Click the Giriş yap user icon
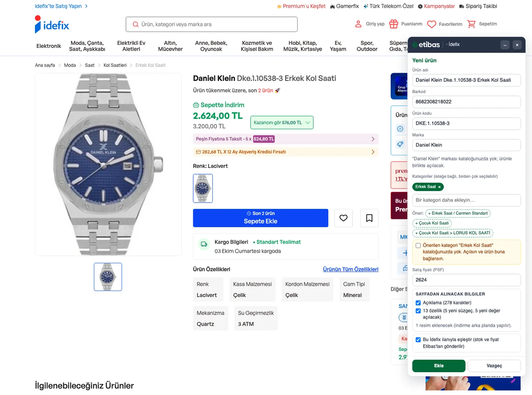Viewport: 532px width, 395px height. pos(358,24)
